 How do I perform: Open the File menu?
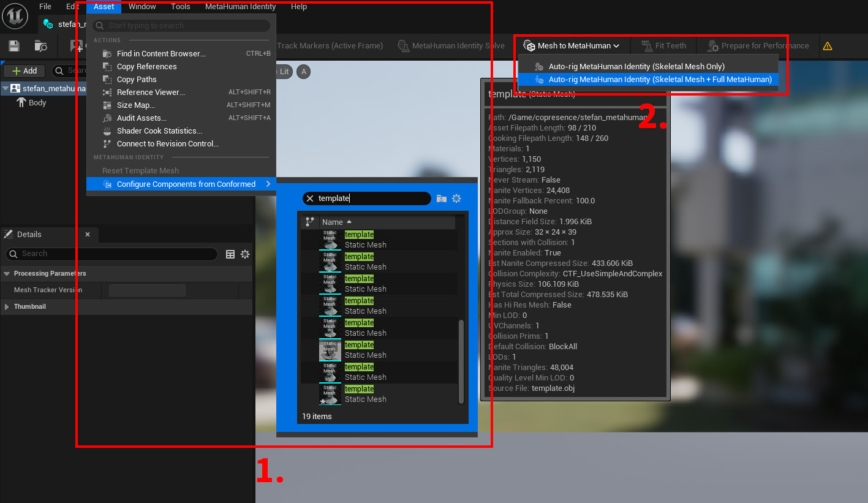coord(45,6)
